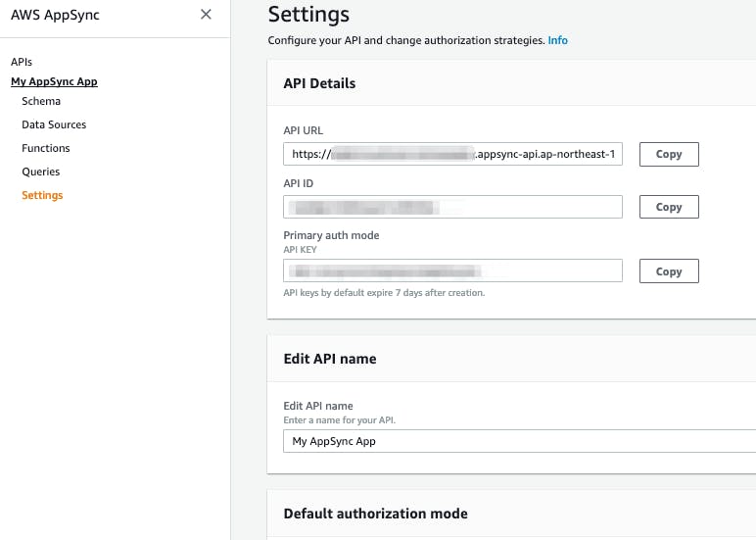Viewport: 756px width, 540px height.
Task: Open the Data Sources section
Action: point(54,124)
